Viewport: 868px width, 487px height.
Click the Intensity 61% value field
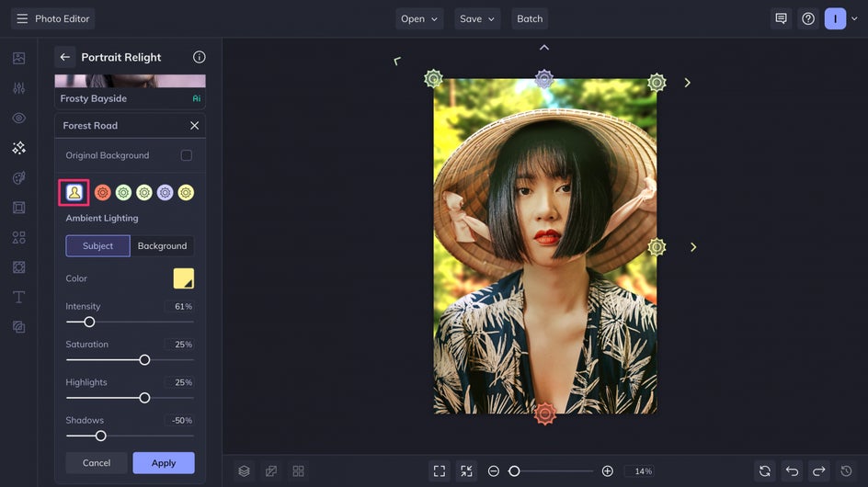[178, 307]
